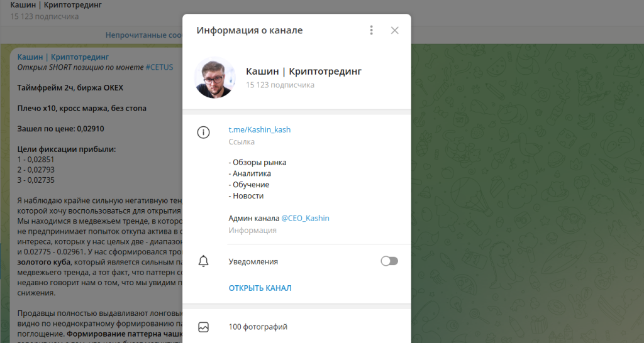The width and height of the screenshot is (644, 343).
Task: Click the - Аналитика description line
Action: pos(250,173)
